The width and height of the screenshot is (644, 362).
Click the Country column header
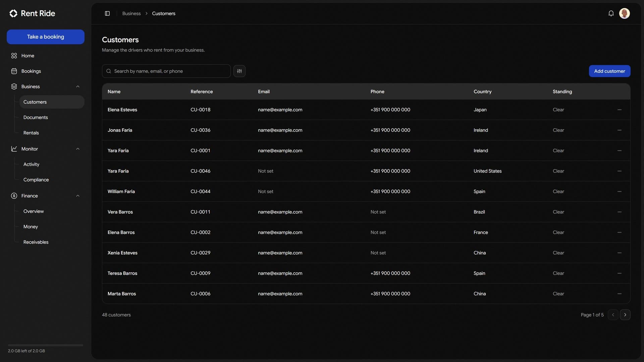(482, 92)
